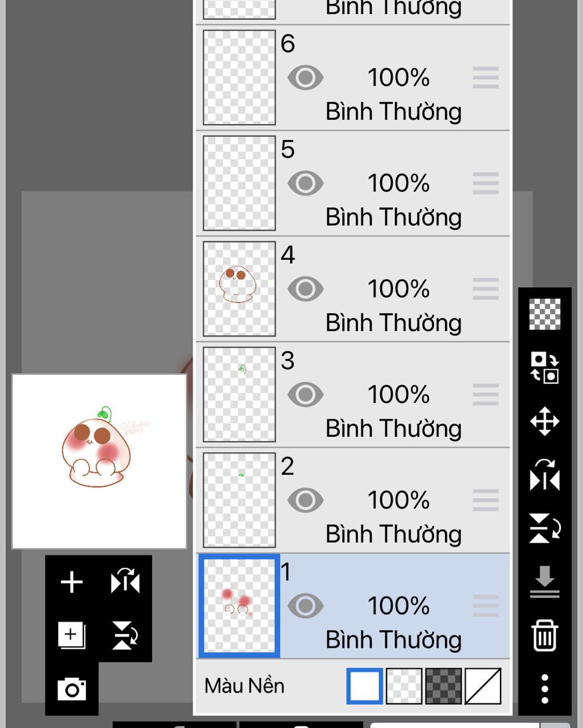Select the dark checkered transparent background swatch

(444, 686)
